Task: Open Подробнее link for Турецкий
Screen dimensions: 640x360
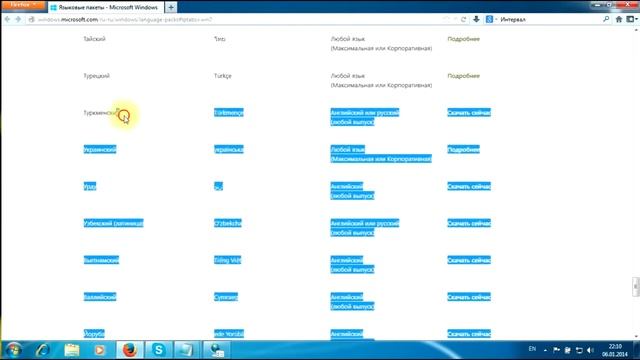Action: point(463,76)
